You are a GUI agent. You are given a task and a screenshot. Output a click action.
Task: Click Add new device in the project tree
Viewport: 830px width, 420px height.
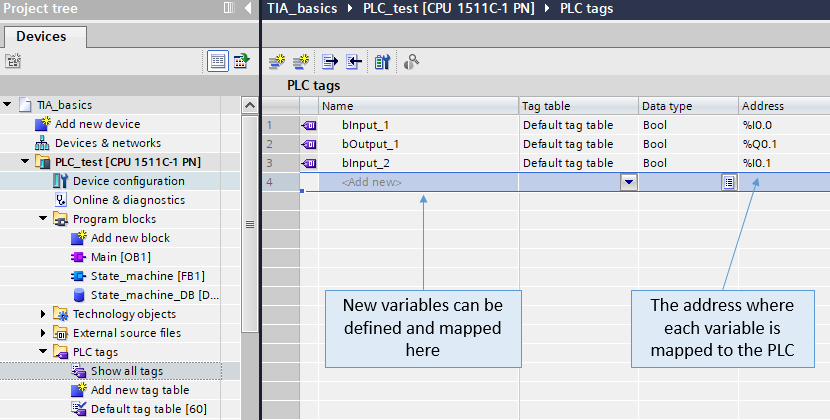[x=97, y=124]
